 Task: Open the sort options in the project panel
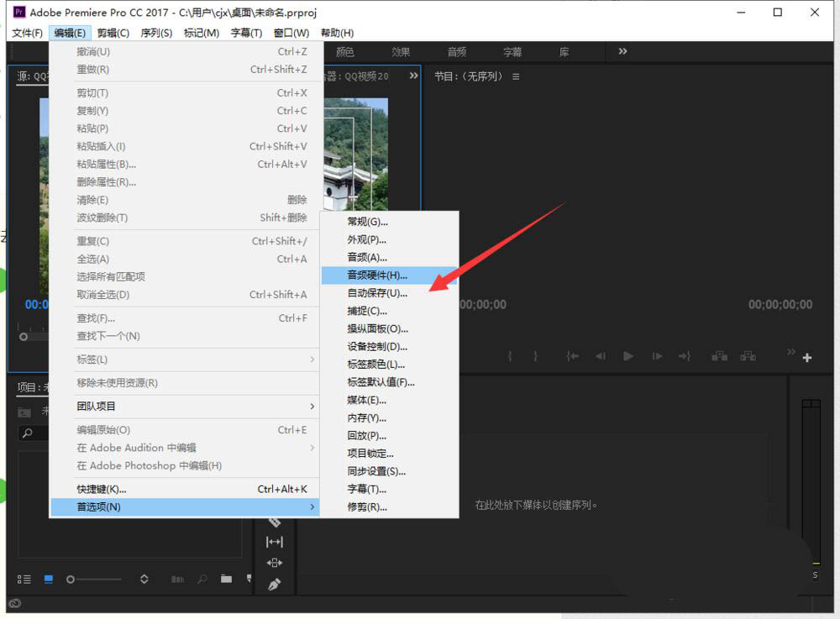pos(144,579)
